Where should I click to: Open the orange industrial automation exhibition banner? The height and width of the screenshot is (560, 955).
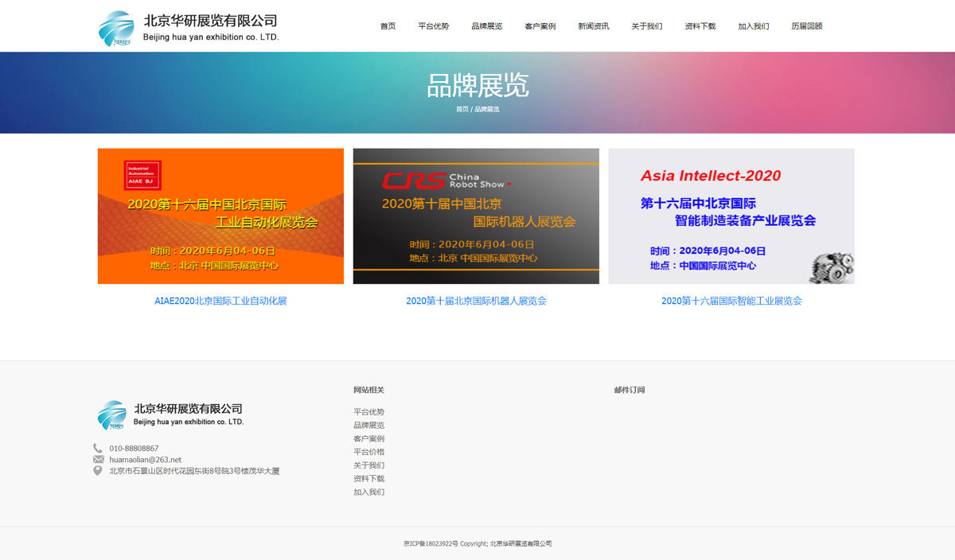[x=220, y=216]
